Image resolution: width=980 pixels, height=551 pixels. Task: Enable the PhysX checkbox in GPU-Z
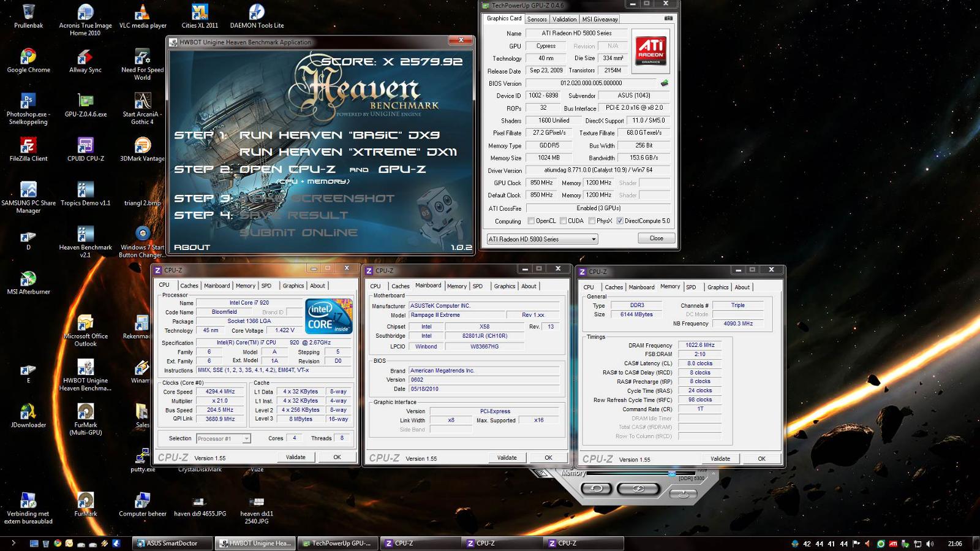pos(592,221)
